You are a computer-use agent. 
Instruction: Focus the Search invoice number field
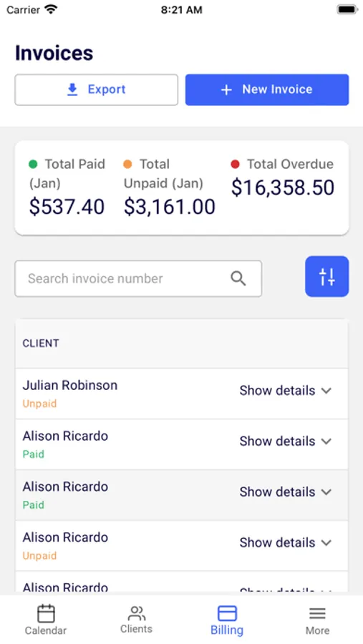pyautogui.click(x=138, y=278)
